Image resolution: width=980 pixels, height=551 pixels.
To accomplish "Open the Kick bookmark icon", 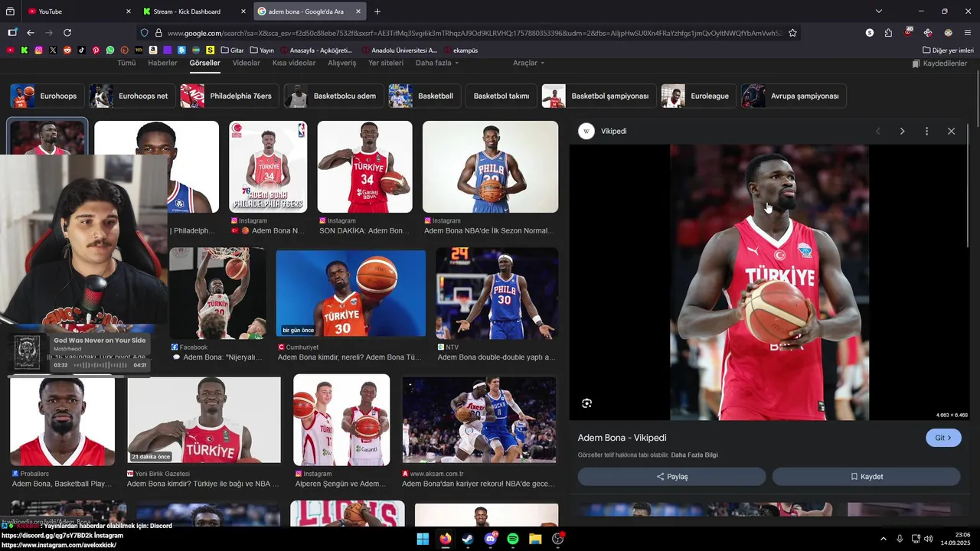I will click(x=24, y=50).
